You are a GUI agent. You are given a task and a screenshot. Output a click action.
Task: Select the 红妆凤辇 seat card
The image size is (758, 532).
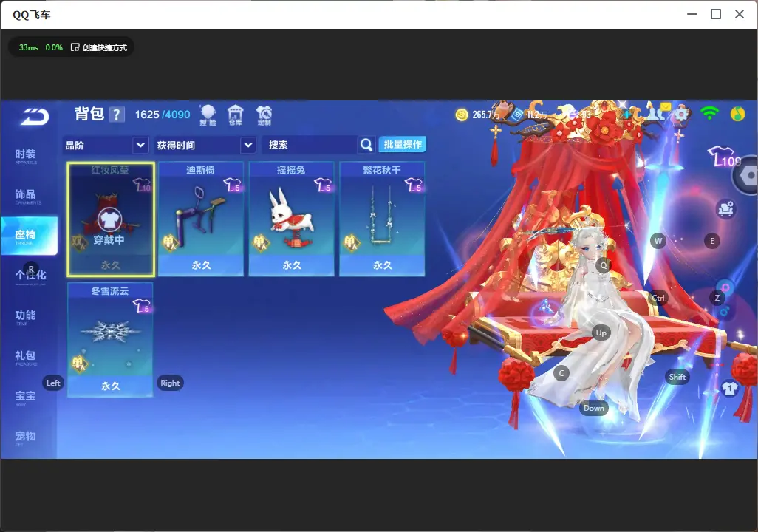point(111,219)
